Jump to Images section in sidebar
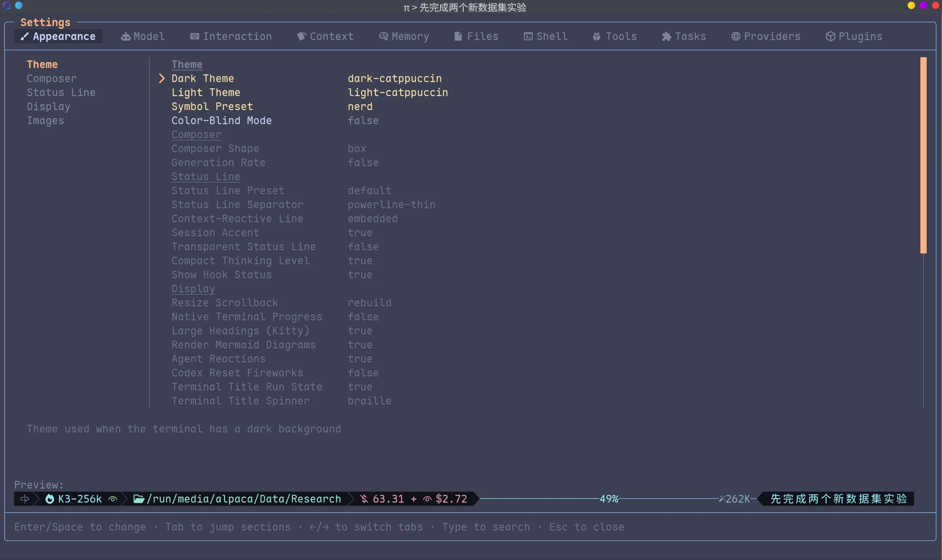Screen dimensions: 942x560 [x=45, y=121]
